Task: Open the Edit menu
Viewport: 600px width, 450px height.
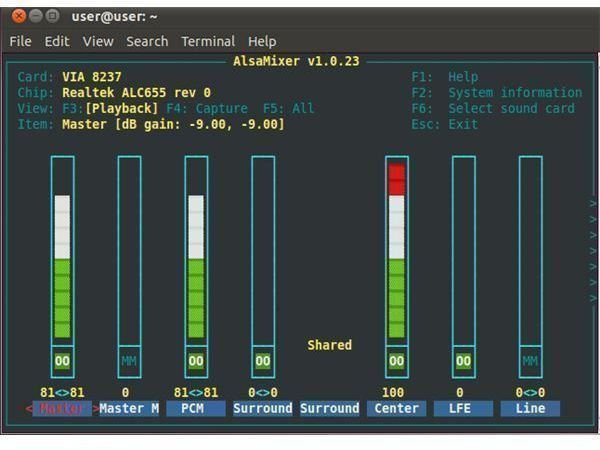Action: pyautogui.click(x=57, y=41)
